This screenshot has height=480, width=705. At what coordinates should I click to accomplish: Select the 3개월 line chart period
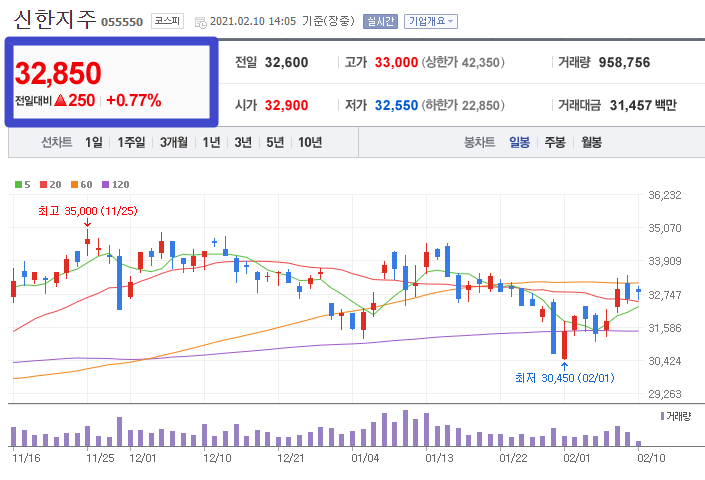174,142
